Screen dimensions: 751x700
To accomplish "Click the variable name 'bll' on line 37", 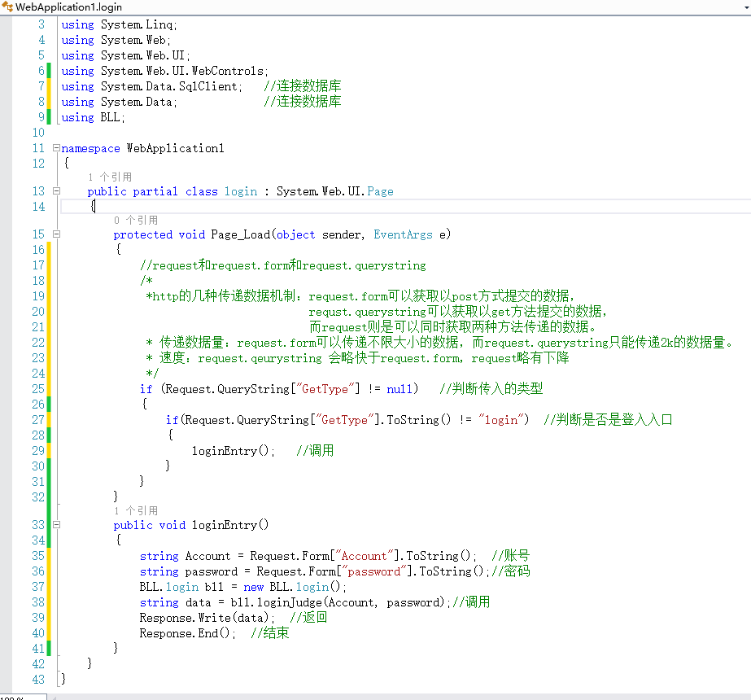I will [x=214, y=587].
